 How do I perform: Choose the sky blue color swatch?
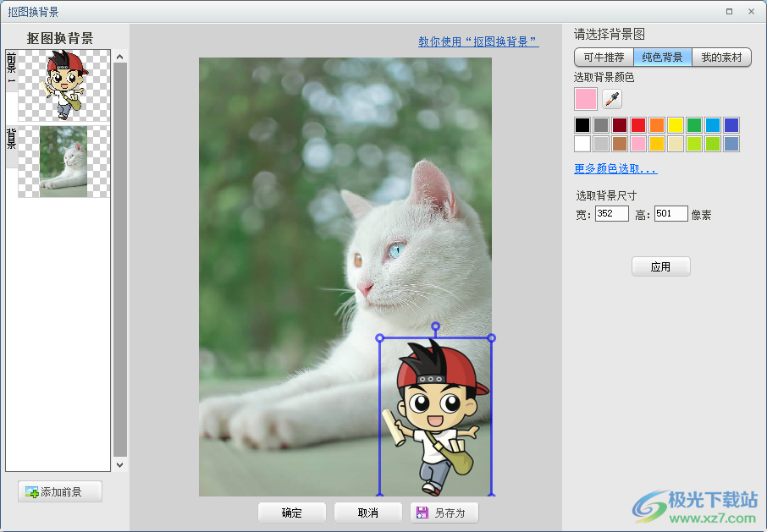click(x=713, y=125)
